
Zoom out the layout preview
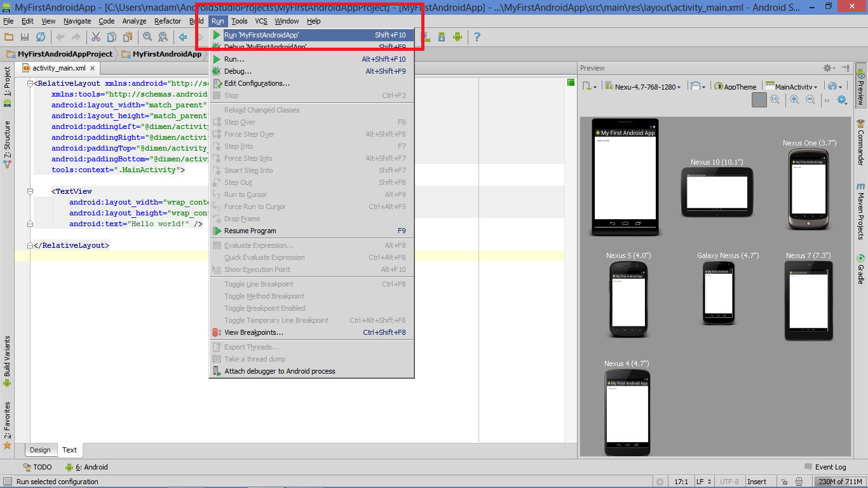coord(811,99)
